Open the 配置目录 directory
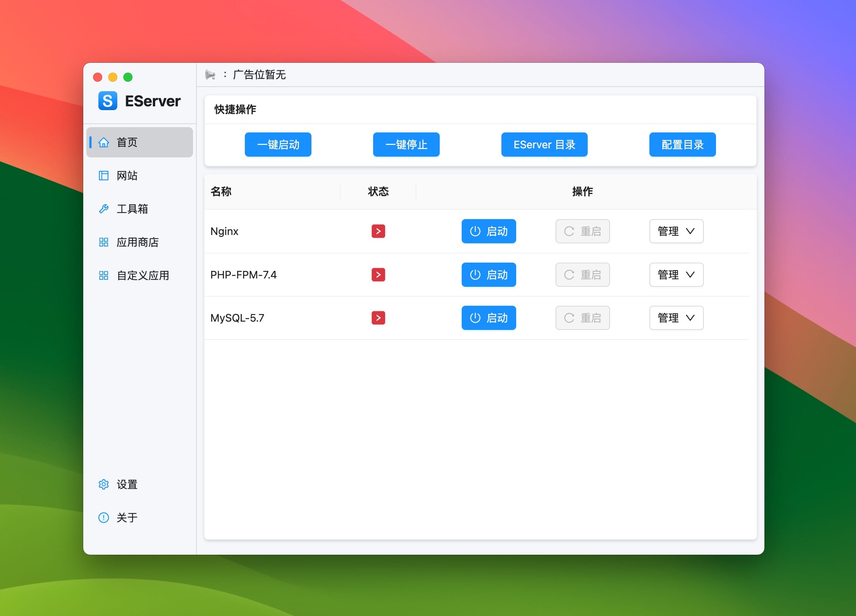The width and height of the screenshot is (856, 616). pos(682,145)
